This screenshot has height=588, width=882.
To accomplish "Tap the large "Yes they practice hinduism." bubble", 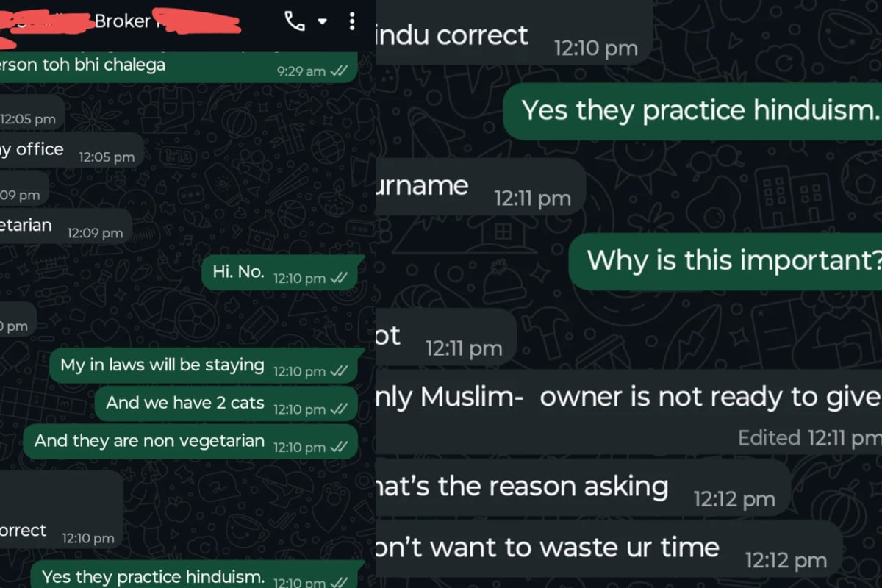I will pyautogui.click(x=692, y=111).
